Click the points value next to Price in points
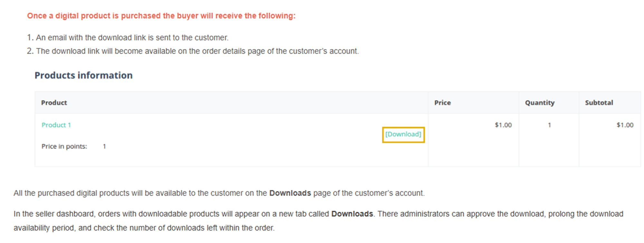Image resolution: width=644 pixels, height=243 pixels. (x=104, y=146)
